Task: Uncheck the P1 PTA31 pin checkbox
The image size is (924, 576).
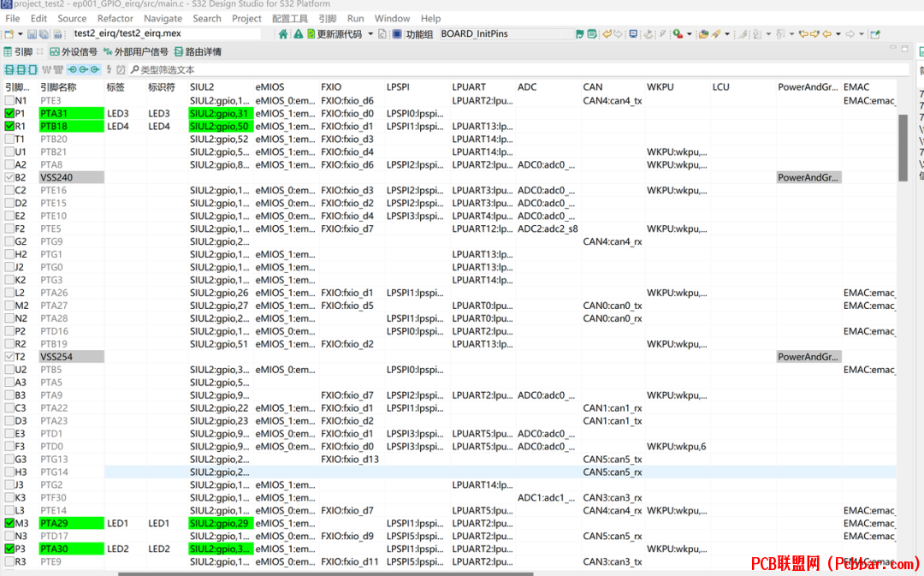Action: point(9,113)
